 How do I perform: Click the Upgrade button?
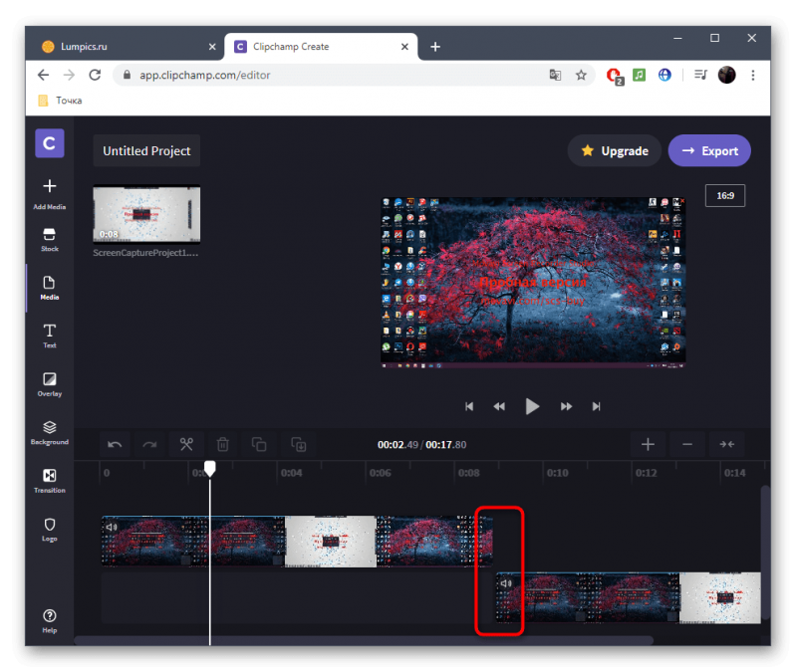615,151
